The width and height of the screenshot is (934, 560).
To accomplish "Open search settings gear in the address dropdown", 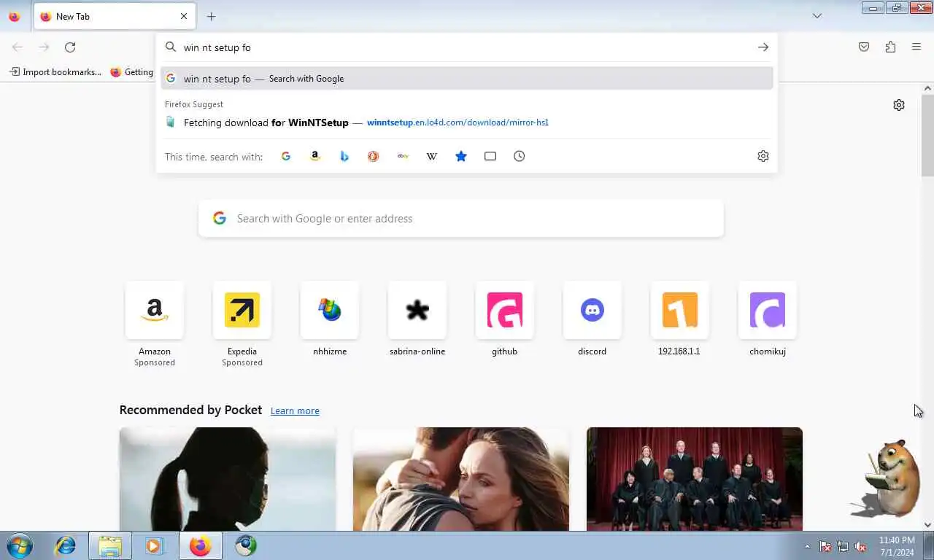I will (763, 156).
